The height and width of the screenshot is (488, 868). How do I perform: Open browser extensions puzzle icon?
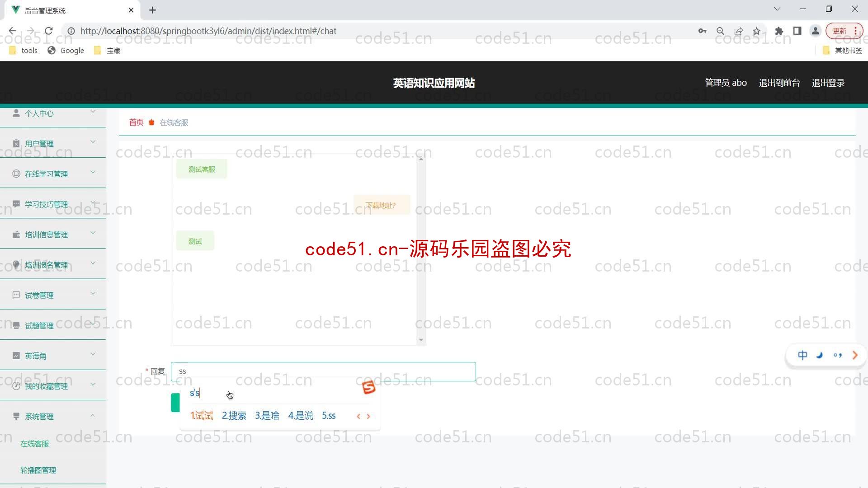pyautogui.click(x=779, y=31)
